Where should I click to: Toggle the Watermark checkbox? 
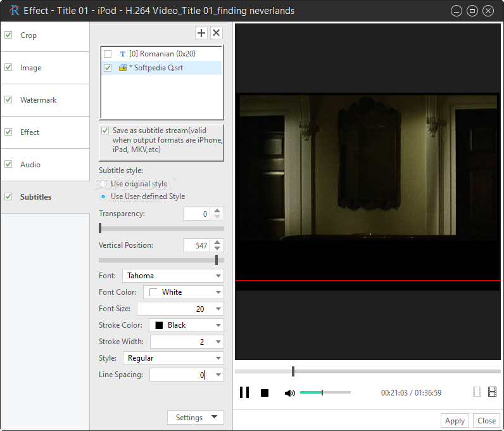coord(8,100)
